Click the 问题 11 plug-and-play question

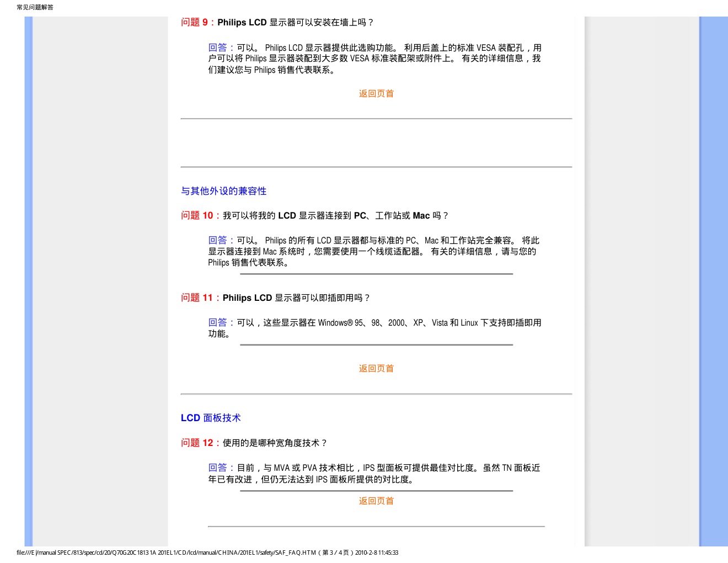point(276,298)
